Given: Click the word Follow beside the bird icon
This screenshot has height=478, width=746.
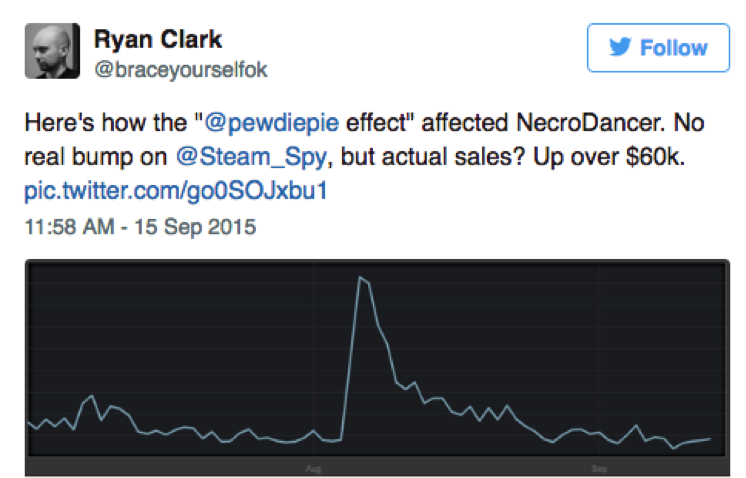Looking at the screenshot, I should pos(674,48).
